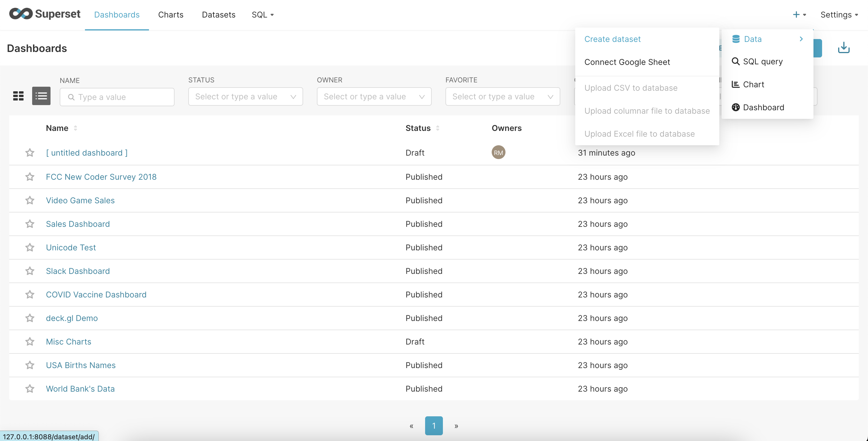Expand the Owner filter dropdown
Image resolution: width=868 pixels, height=441 pixels.
(374, 97)
